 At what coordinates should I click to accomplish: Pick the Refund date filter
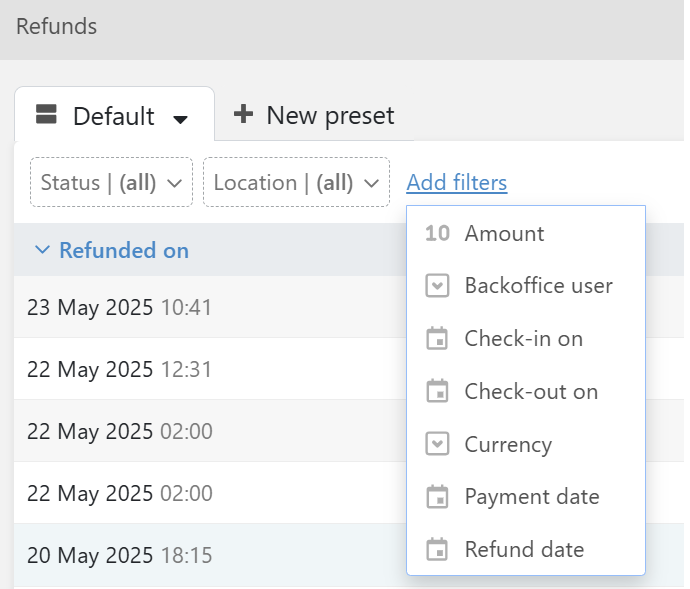pyautogui.click(x=524, y=549)
